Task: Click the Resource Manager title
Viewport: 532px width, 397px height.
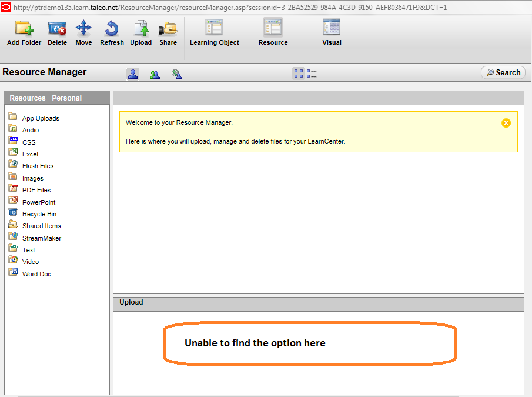Action: pyautogui.click(x=45, y=72)
